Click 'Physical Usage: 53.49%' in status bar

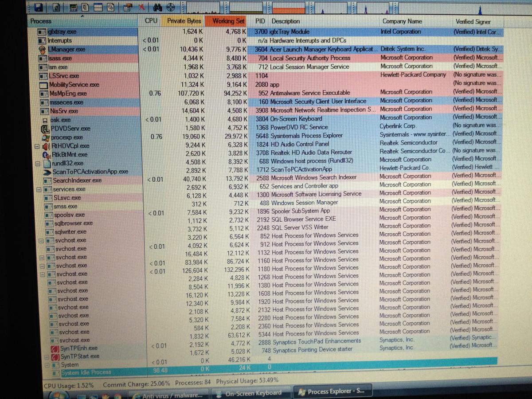247,381
